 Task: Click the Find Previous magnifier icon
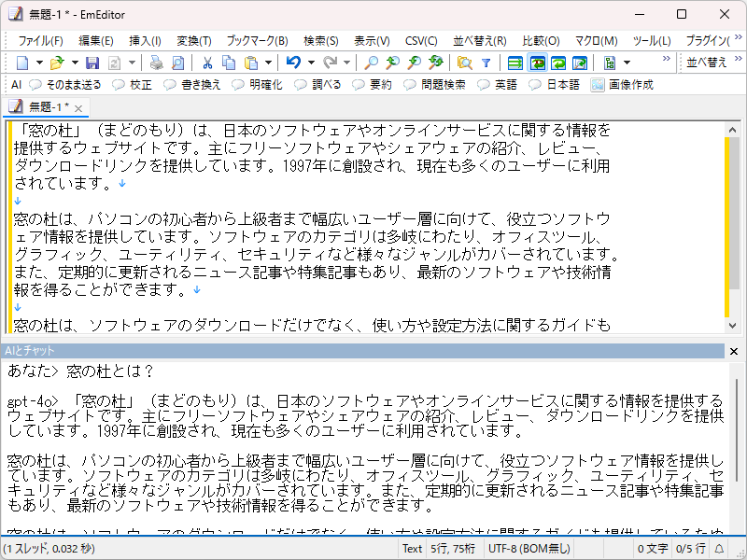coord(392,63)
